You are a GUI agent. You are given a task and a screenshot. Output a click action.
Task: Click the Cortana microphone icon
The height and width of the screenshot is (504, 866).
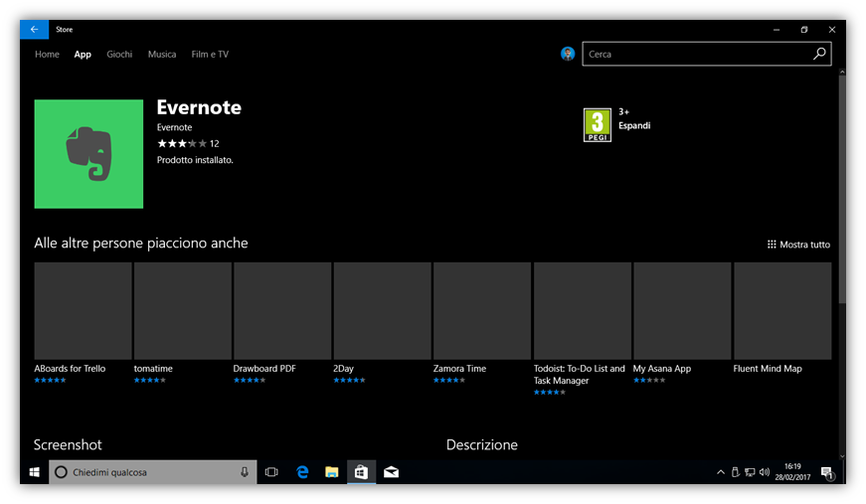pyautogui.click(x=245, y=472)
